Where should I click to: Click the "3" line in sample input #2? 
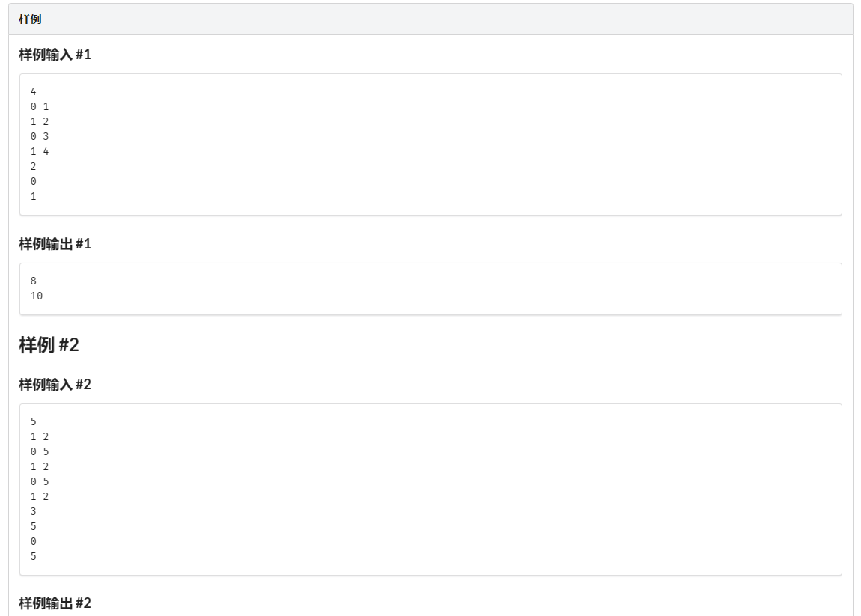coord(34,511)
